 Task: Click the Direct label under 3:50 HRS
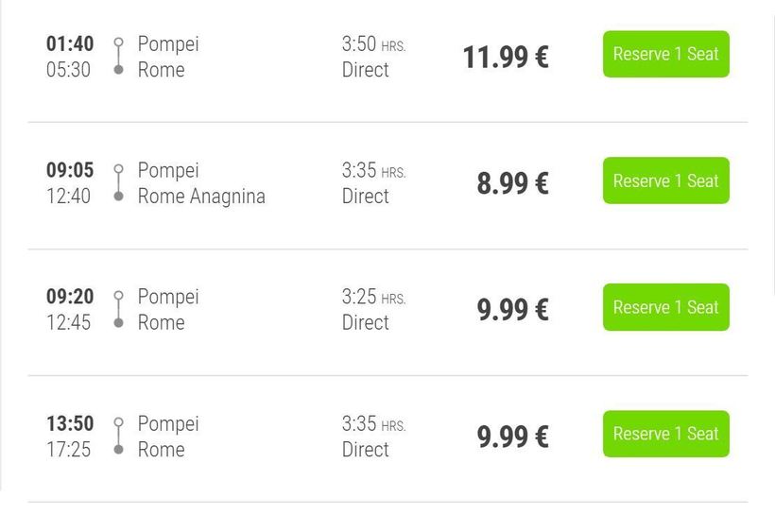point(366,70)
